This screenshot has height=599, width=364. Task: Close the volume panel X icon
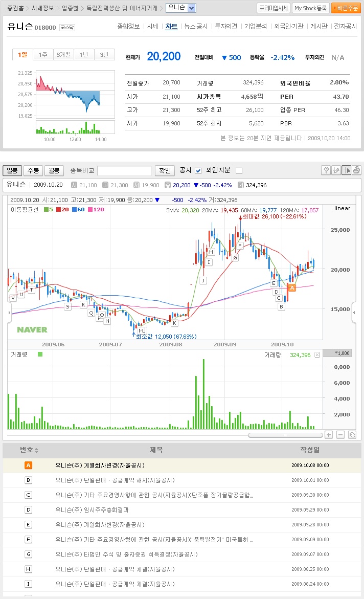click(317, 355)
